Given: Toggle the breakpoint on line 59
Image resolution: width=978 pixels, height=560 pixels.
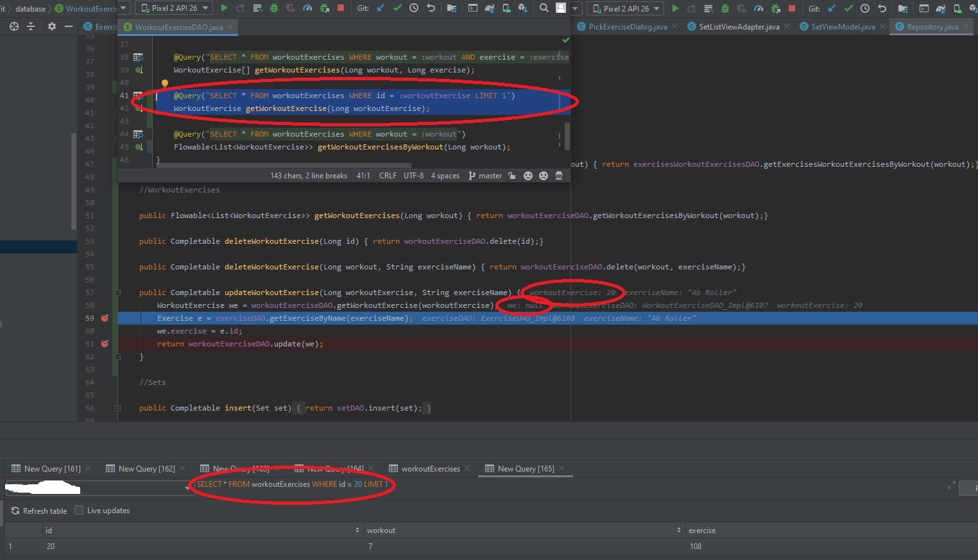Looking at the screenshot, I should click(x=105, y=318).
